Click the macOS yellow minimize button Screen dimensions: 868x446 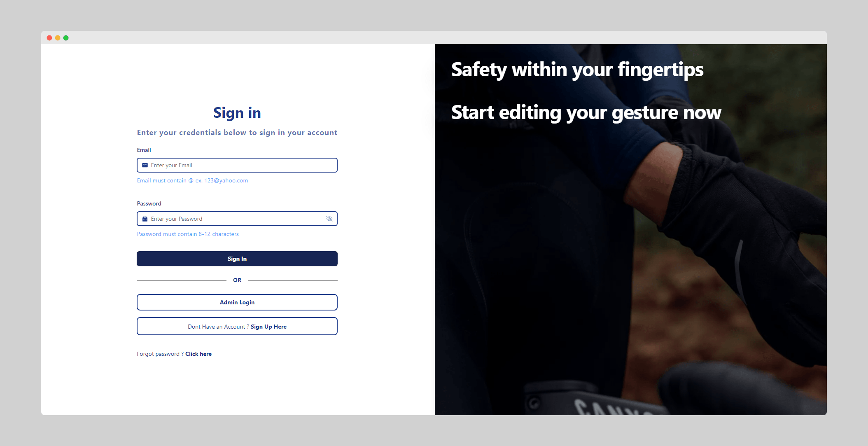tap(58, 37)
